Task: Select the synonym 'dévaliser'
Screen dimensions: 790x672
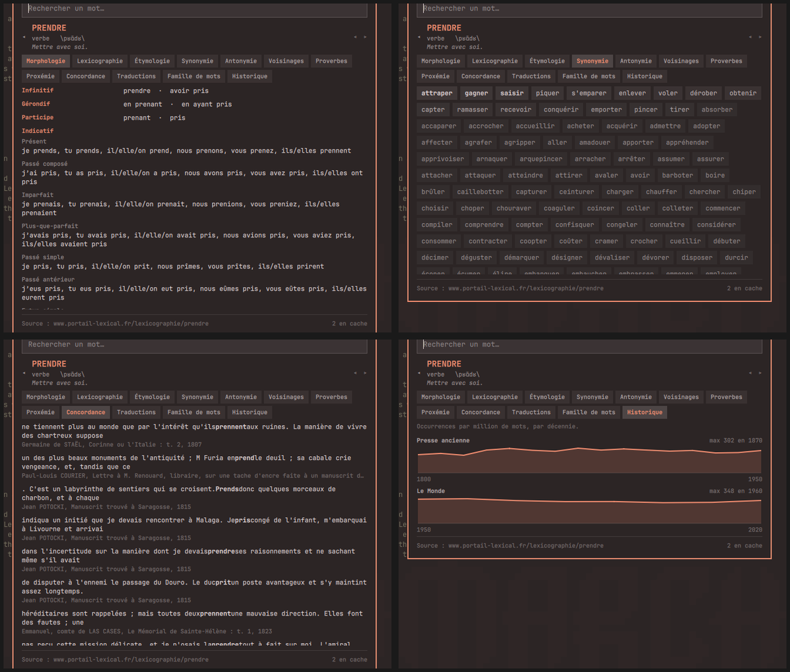Action: tap(612, 258)
